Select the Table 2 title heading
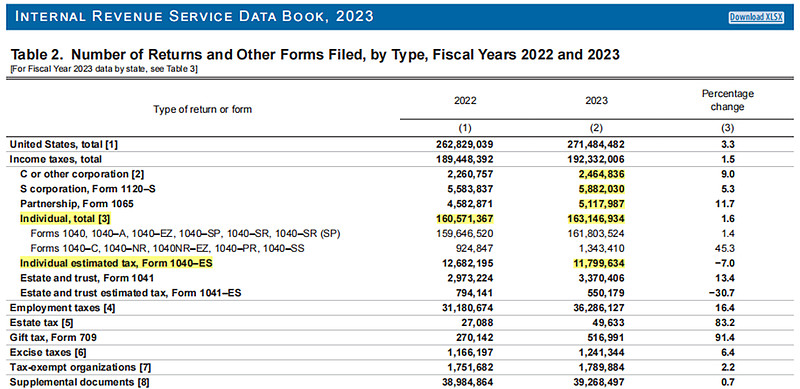Image resolution: width=800 pixels, height=389 pixels. pos(315,54)
